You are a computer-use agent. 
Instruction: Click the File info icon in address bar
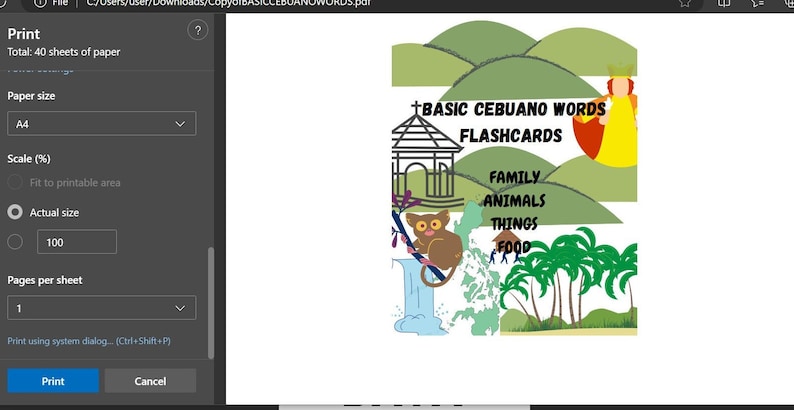(40, 3)
